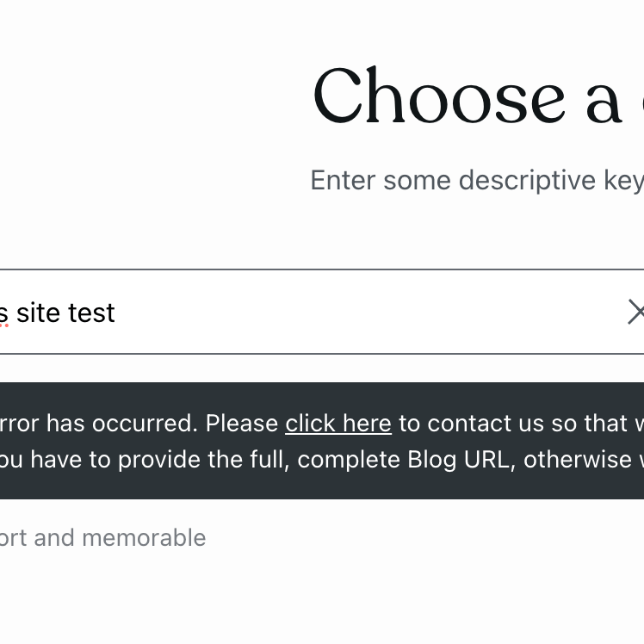644x644 pixels.
Task: Click the word "provide" in error message
Action: [x=152, y=460]
